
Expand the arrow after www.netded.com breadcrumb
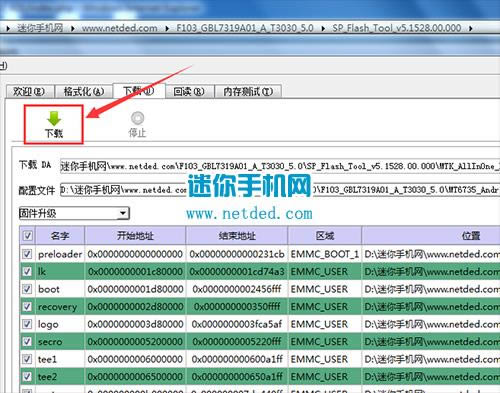167,29
